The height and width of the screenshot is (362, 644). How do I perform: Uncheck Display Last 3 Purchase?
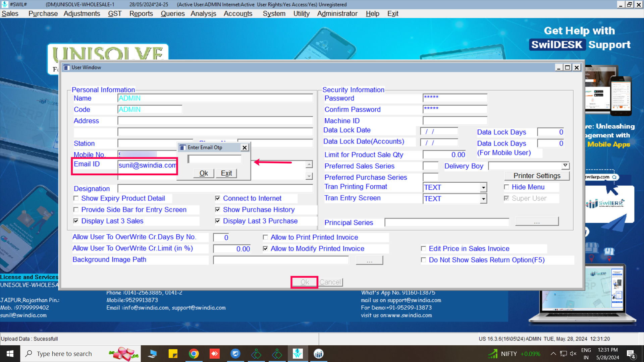pos(218,221)
